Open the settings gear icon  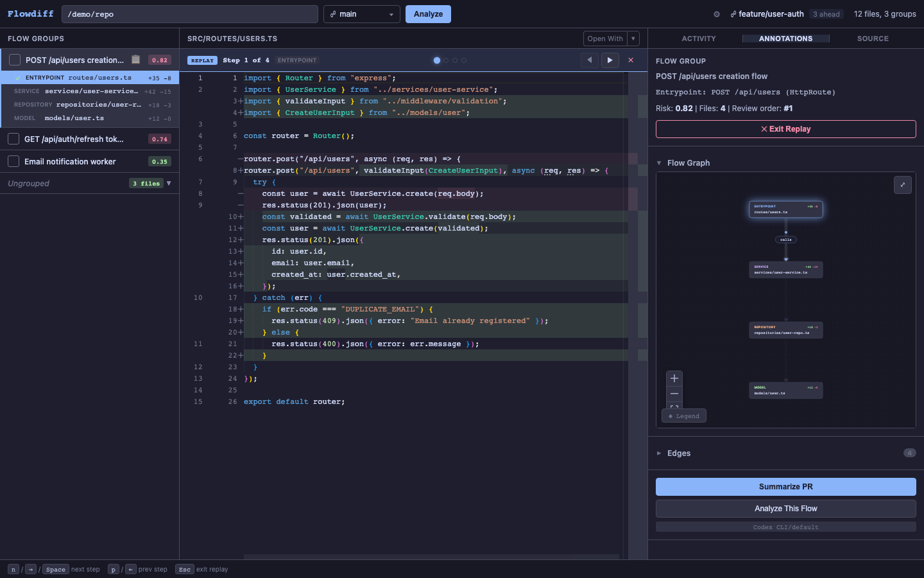coord(717,14)
